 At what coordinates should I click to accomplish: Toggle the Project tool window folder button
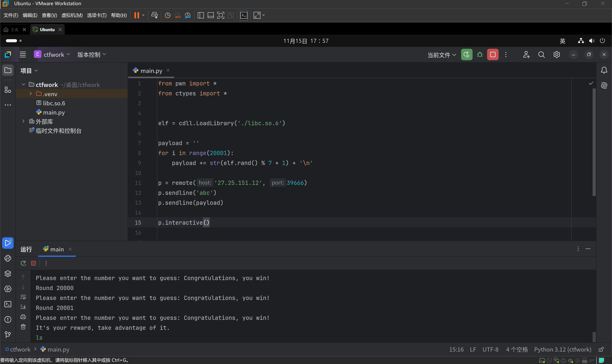point(8,70)
